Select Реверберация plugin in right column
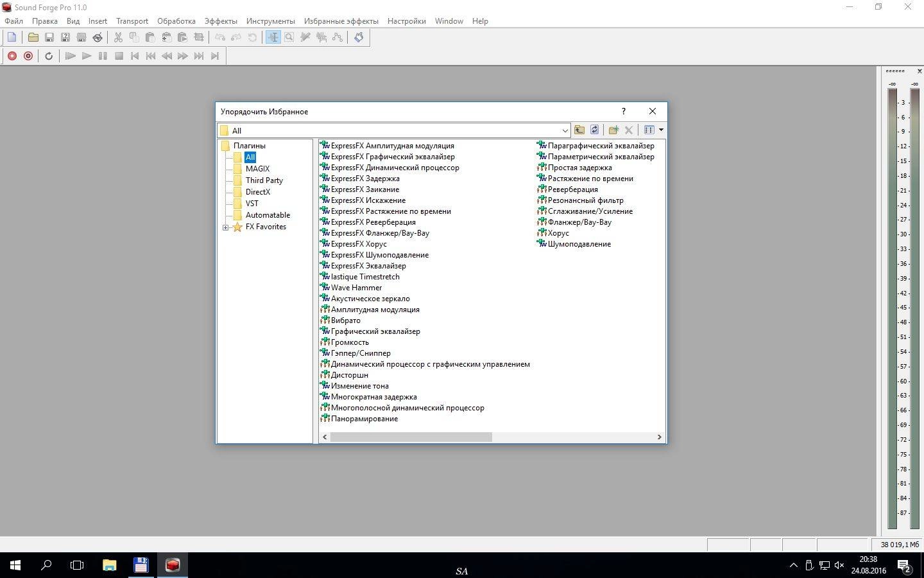The height and width of the screenshot is (578, 924). [x=572, y=189]
